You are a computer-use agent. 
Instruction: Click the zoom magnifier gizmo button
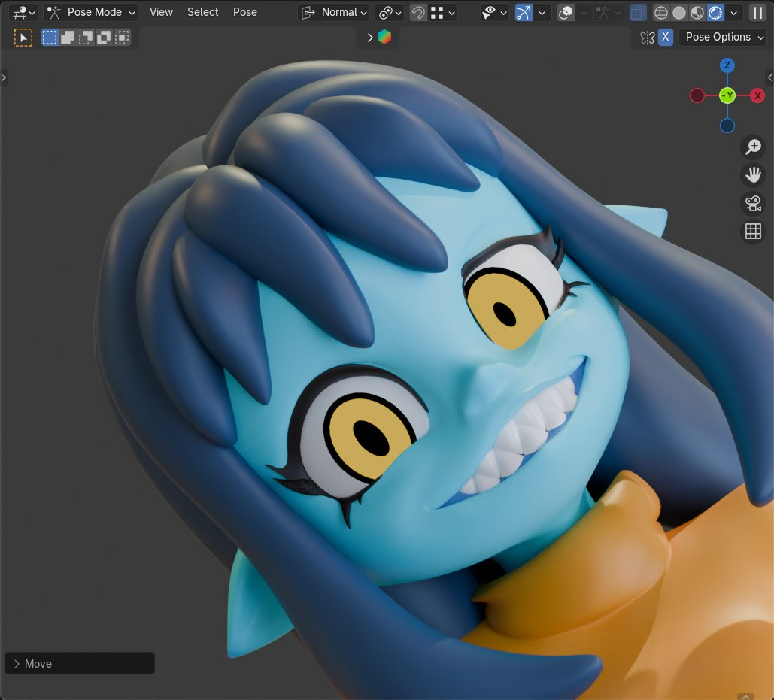tap(753, 147)
